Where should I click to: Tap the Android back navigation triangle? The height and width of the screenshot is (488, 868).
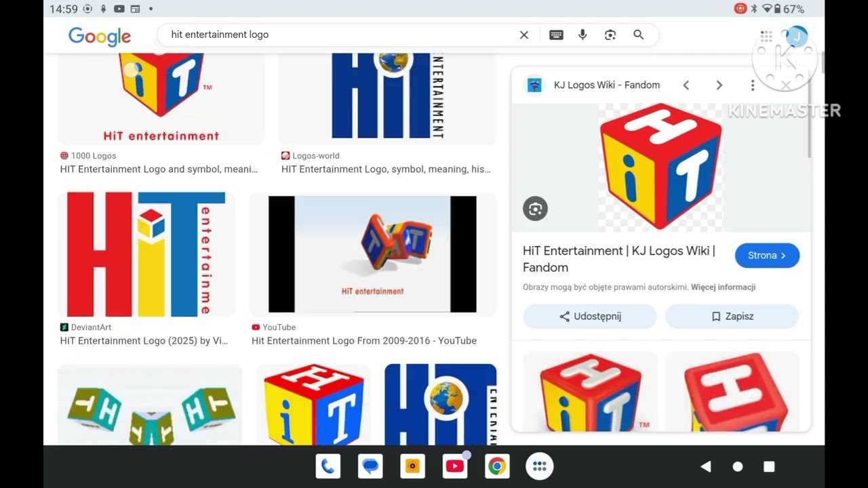(706, 466)
